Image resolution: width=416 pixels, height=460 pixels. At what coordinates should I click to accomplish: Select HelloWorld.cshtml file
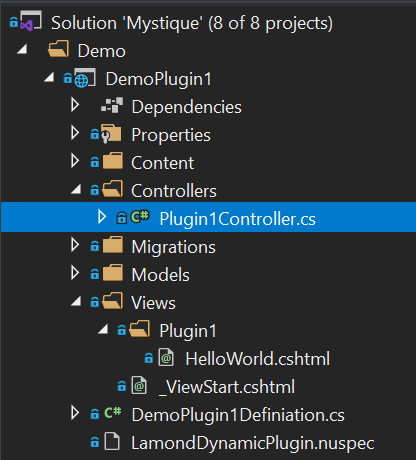pos(258,359)
